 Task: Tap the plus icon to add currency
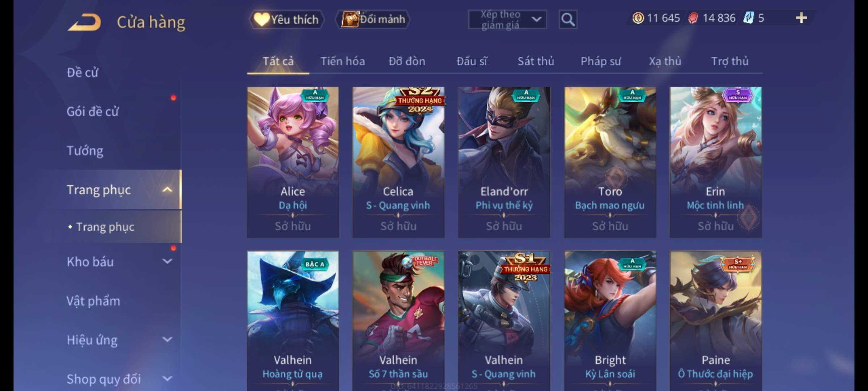click(x=801, y=18)
